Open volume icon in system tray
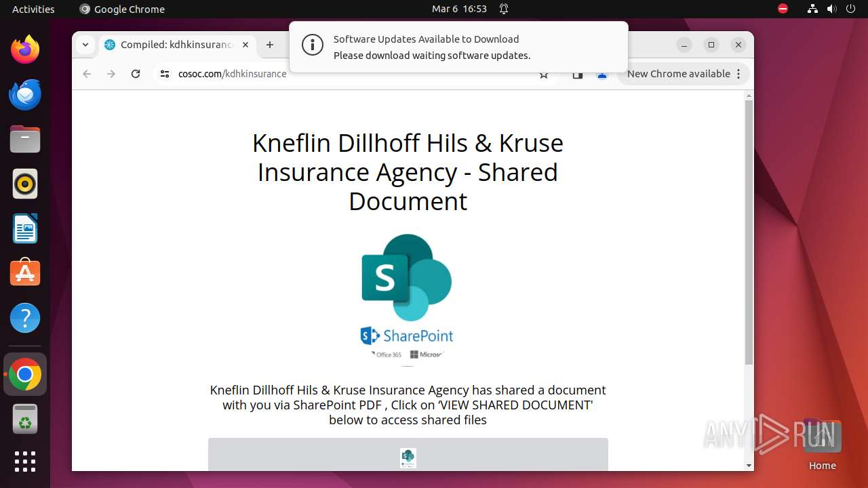The height and width of the screenshot is (488, 868). tap(831, 9)
